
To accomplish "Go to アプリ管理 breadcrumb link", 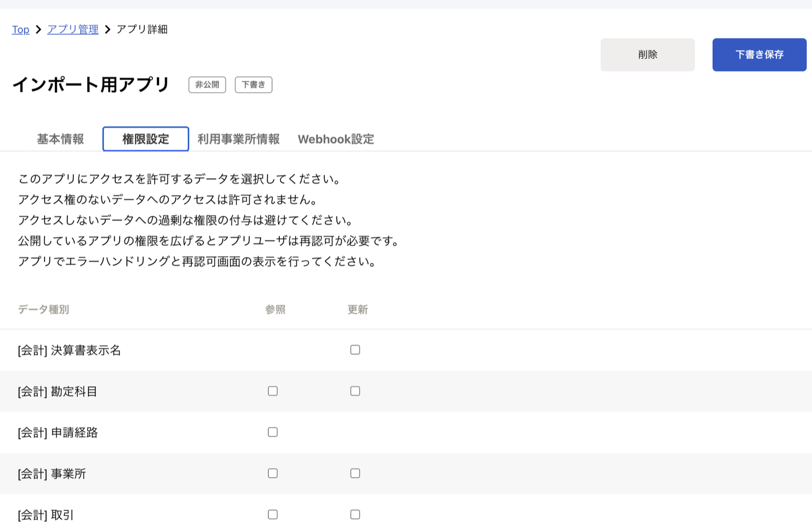I will tap(73, 30).
